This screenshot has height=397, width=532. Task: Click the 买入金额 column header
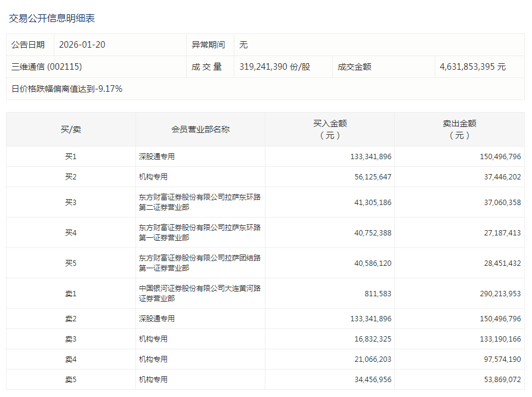(330, 129)
